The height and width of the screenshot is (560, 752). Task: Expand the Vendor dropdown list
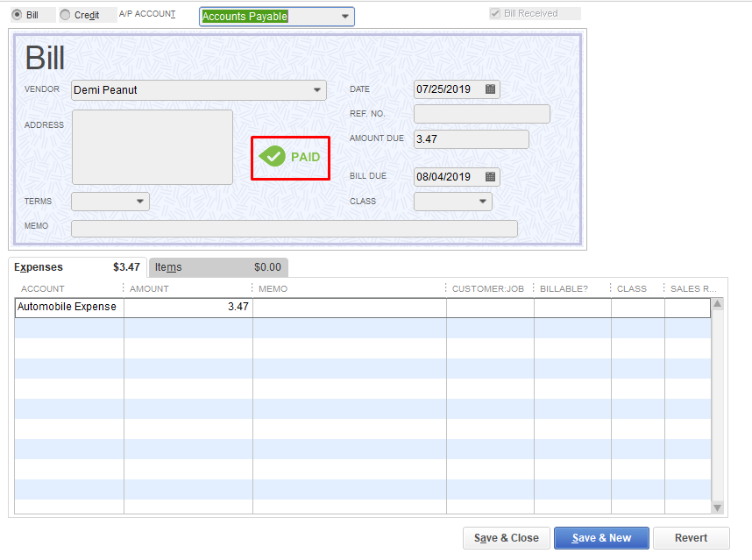(x=317, y=90)
